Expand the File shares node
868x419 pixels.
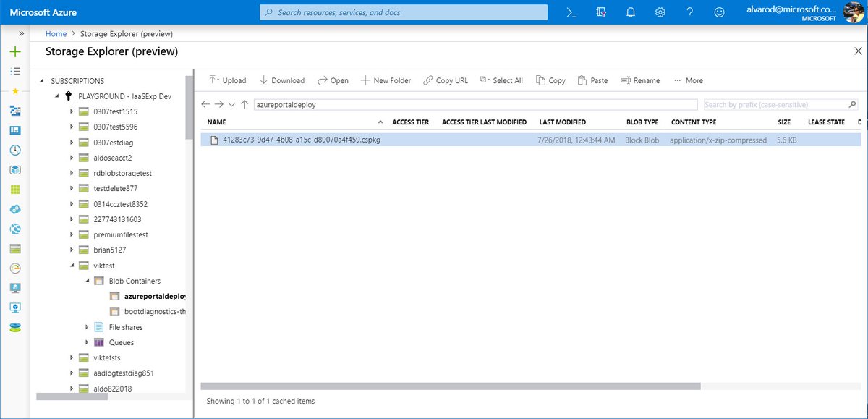tap(86, 327)
